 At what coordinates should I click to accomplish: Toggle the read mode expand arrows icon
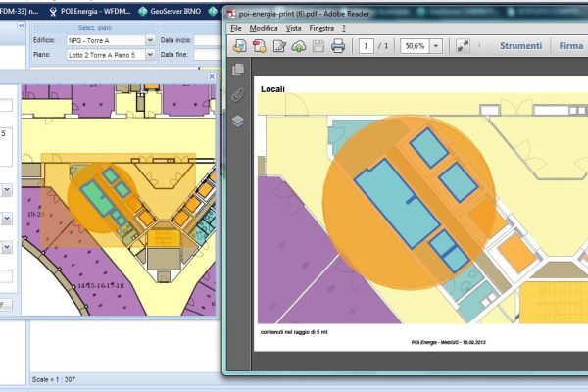click(x=463, y=46)
